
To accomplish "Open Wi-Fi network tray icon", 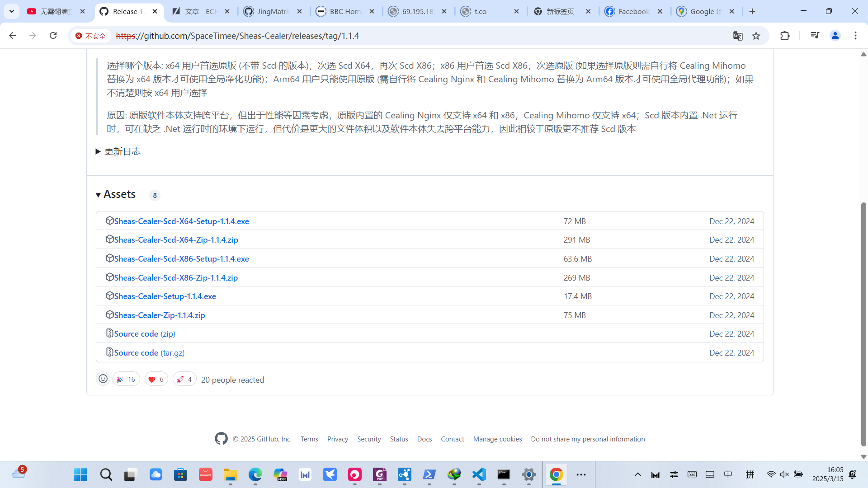I will (x=771, y=474).
